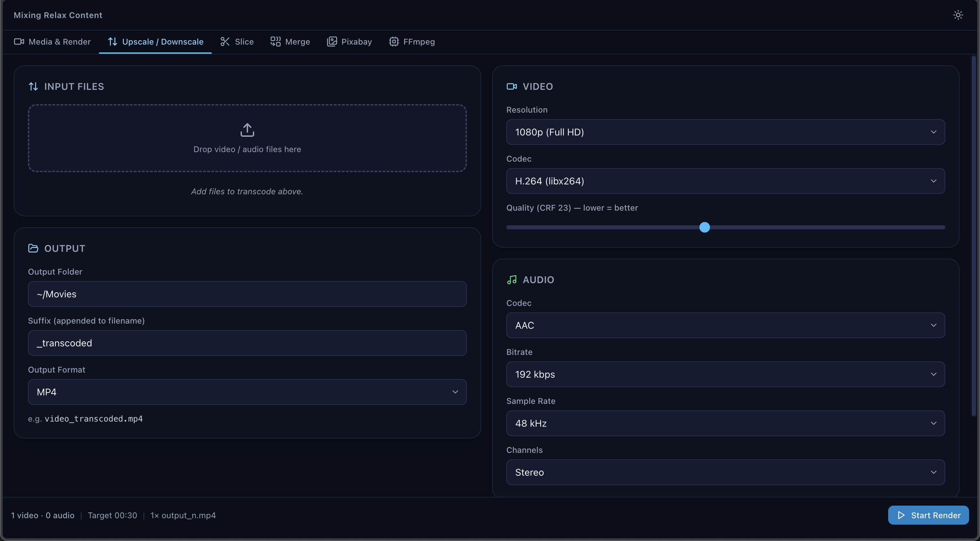The height and width of the screenshot is (541, 980).
Task: Select the Upscale / Downscale tab
Action: click(x=155, y=42)
